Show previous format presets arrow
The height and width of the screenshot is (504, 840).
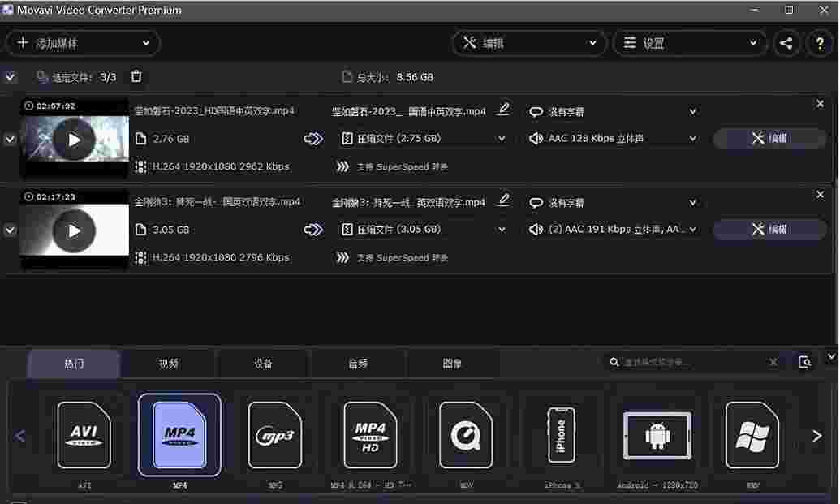point(19,436)
